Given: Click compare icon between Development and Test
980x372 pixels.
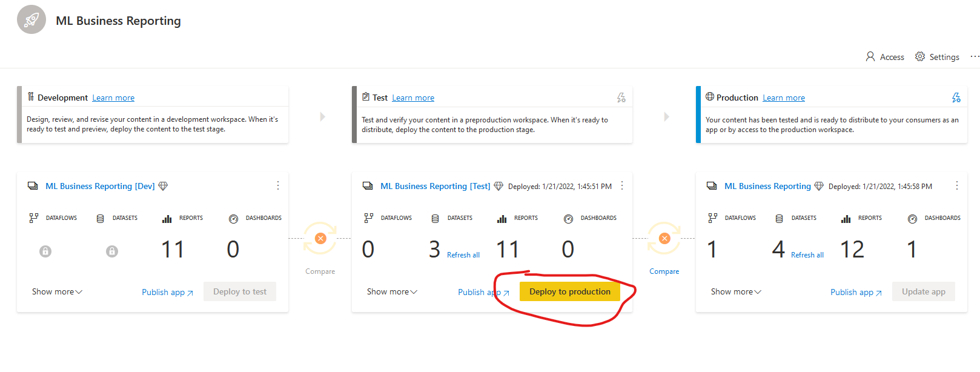Looking at the screenshot, I should 320,239.
